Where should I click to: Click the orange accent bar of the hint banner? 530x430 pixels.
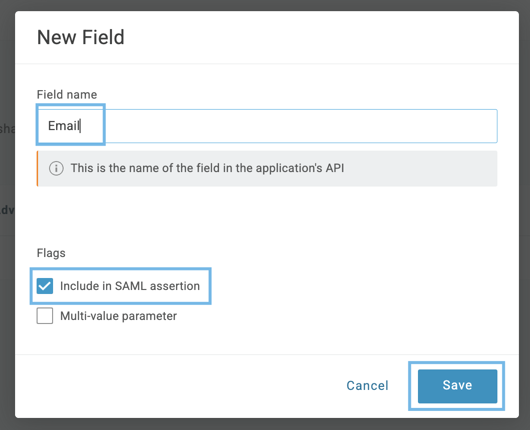tap(37, 168)
